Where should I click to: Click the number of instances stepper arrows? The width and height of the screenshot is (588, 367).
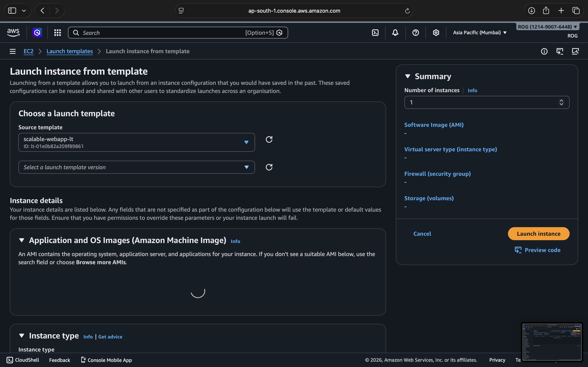point(561,102)
